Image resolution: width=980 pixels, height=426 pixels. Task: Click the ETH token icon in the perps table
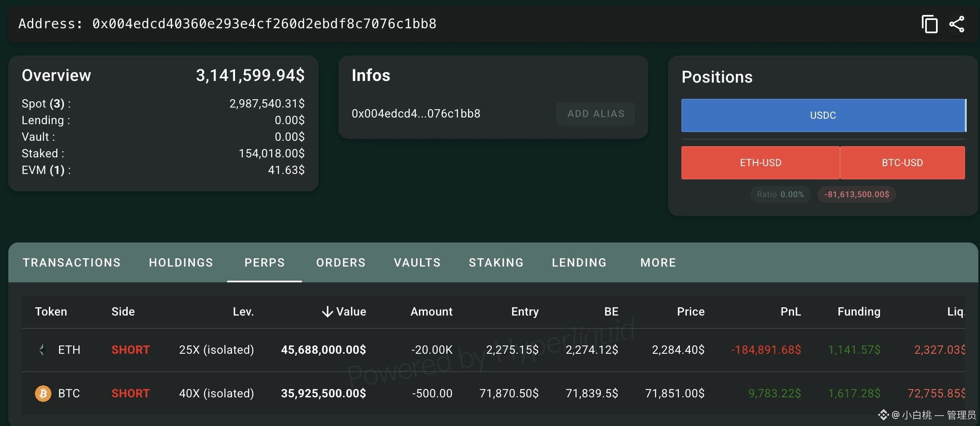tap(42, 350)
